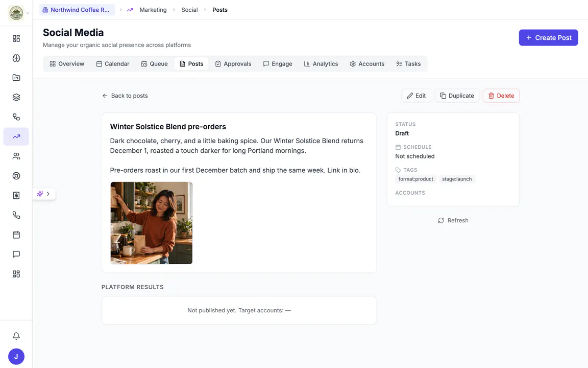The height and width of the screenshot is (368, 588).
Task: Open the people contacts icon in sidebar
Action: click(16, 156)
